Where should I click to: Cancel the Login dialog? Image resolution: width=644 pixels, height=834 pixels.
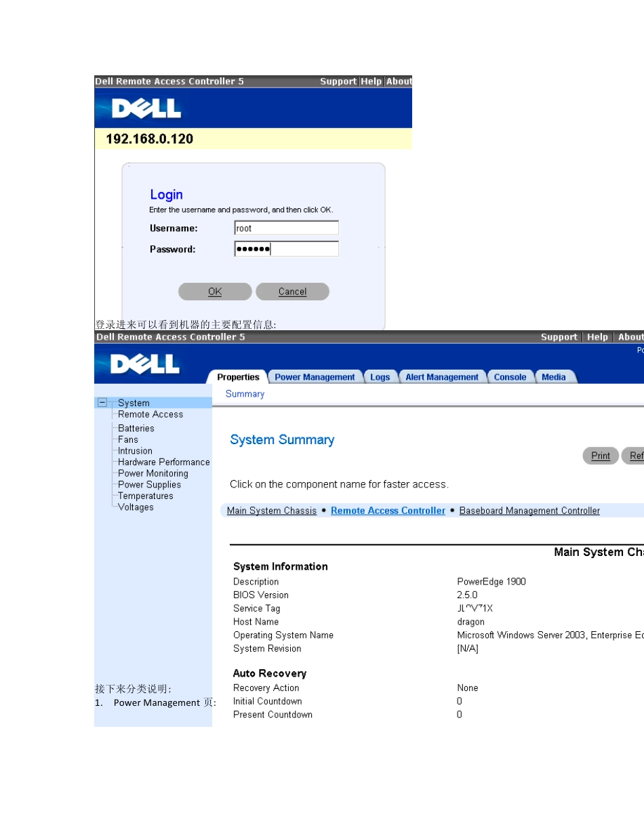coord(292,292)
